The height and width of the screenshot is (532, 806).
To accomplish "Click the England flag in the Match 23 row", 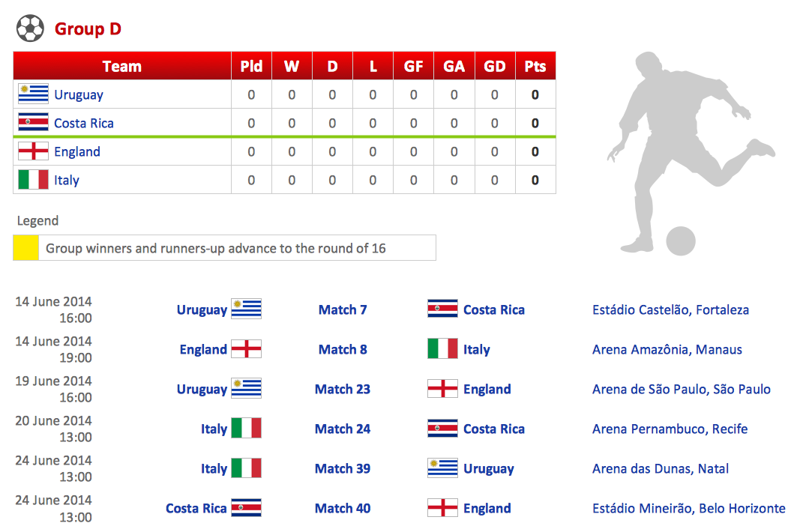I will [442, 389].
